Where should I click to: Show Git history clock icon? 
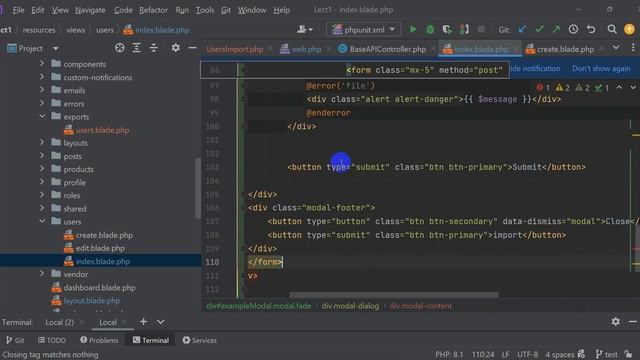click(573, 29)
